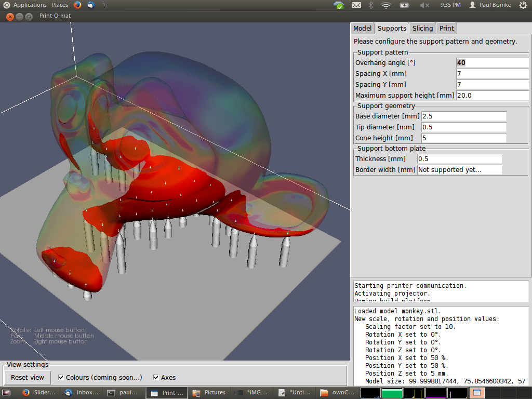Viewport: 532px width, 399px height.
Task: Open the Paul Bomke user menu
Action: [x=490, y=5]
